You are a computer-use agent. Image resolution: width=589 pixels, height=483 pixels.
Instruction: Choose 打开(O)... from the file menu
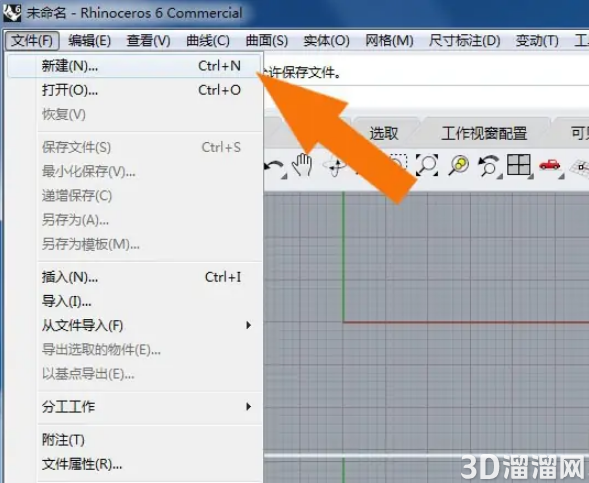click(134, 90)
